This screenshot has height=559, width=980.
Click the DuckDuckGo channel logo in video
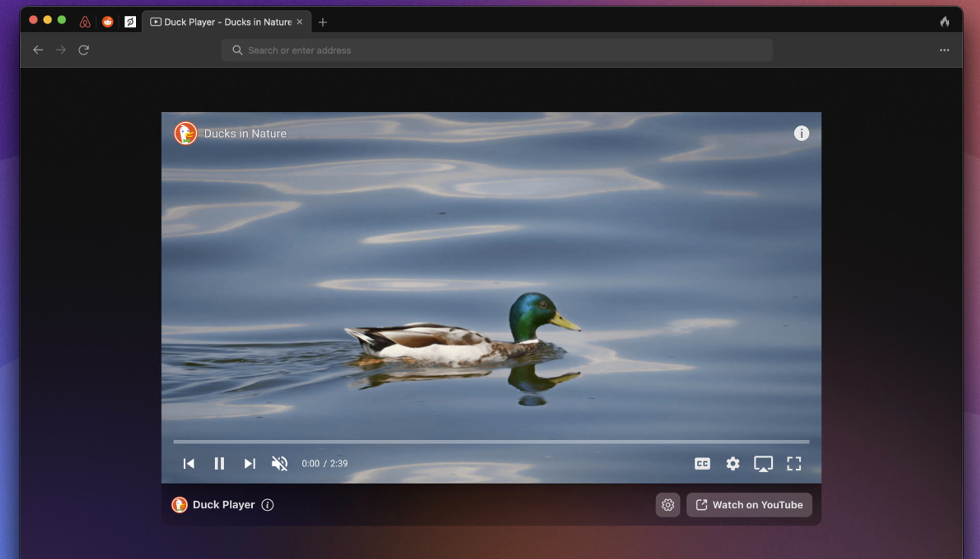[x=186, y=133]
